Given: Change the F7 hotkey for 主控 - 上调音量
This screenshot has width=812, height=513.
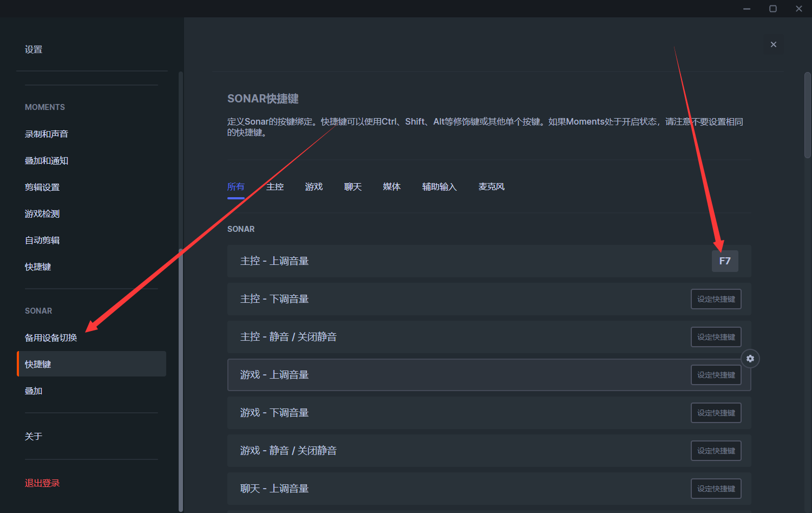Looking at the screenshot, I should pyautogui.click(x=725, y=261).
